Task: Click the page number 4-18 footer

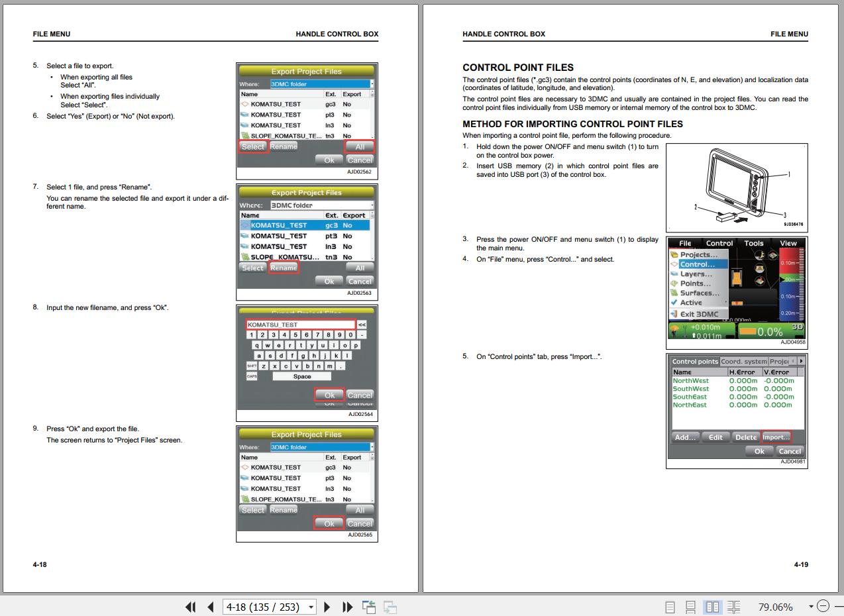Action: point(40,564)
